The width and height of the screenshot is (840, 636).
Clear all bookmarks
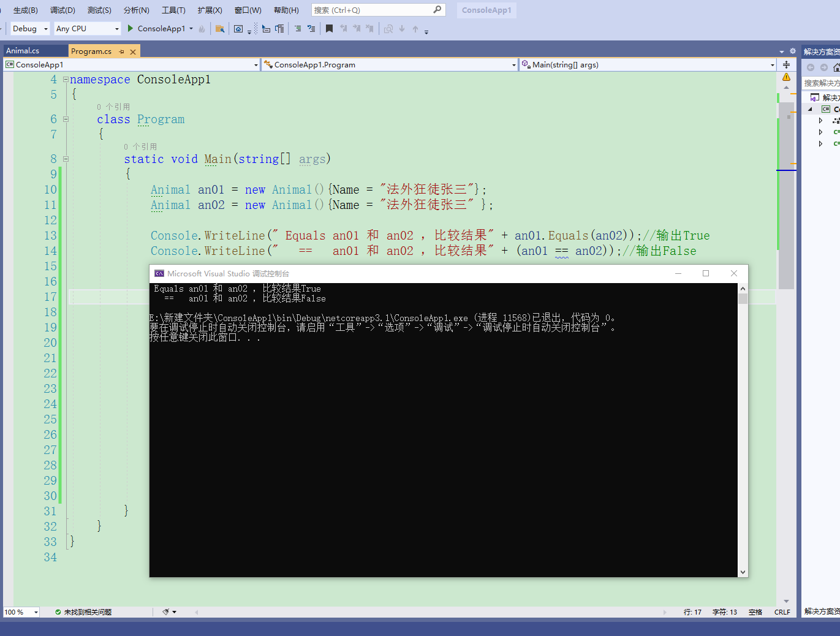369,29
